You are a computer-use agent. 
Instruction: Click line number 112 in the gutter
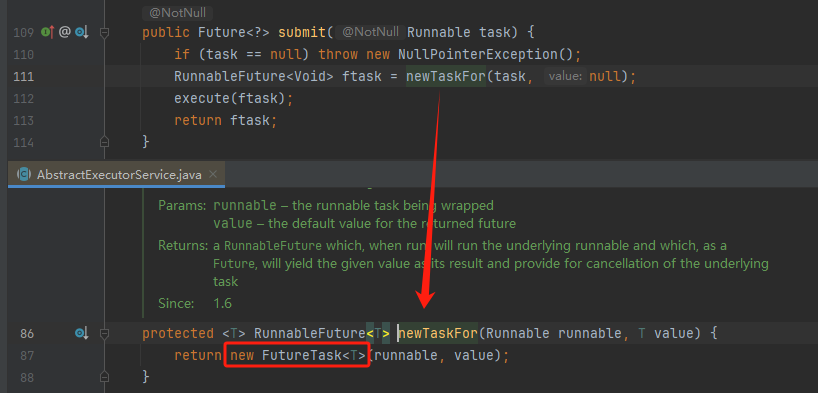[x=23, y=99]
